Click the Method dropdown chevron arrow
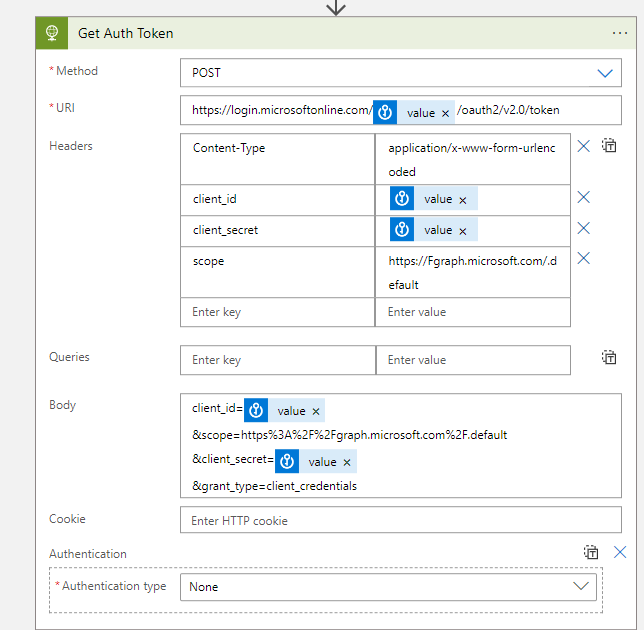The image size is (644, 630). 605,73
